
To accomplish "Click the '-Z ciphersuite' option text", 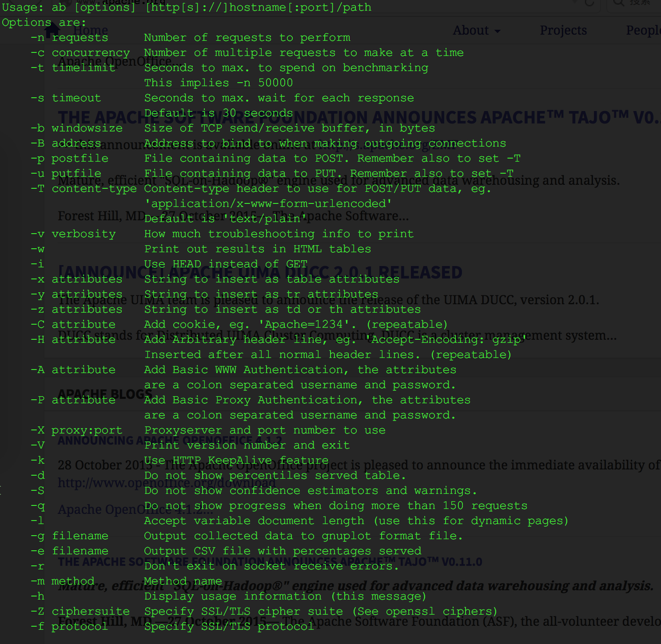I will click(80, 612).
